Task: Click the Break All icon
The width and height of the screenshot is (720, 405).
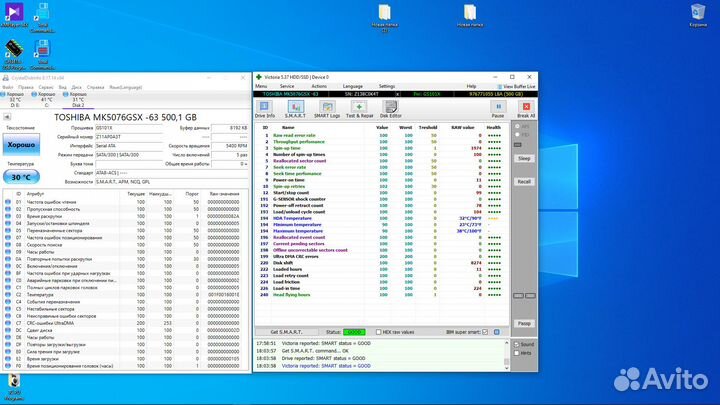Action: (526, 110)
